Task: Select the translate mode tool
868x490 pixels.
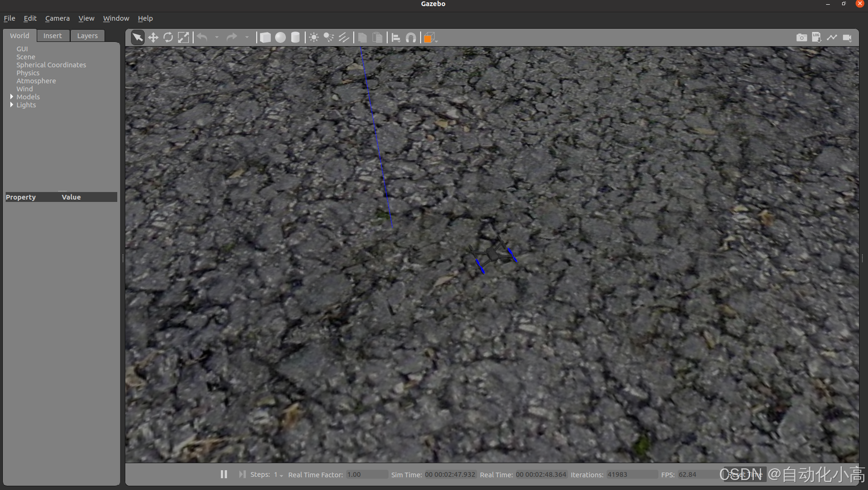Action: point(153,38)
